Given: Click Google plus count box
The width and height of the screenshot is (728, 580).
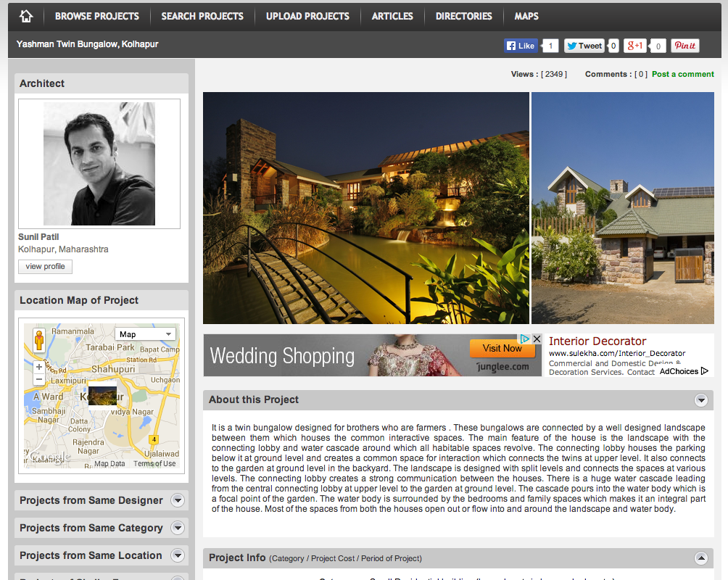Looking at the screenshot, I should [658, 46].
